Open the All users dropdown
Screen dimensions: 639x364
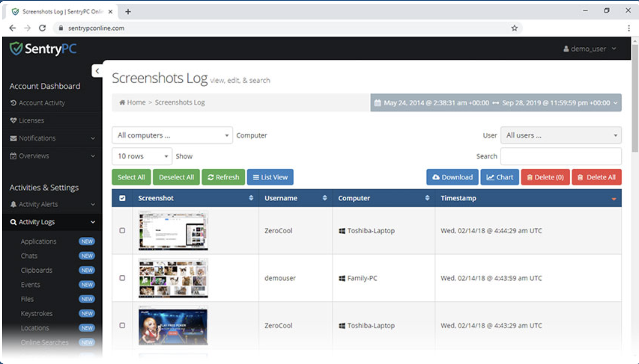coord(561,135)
